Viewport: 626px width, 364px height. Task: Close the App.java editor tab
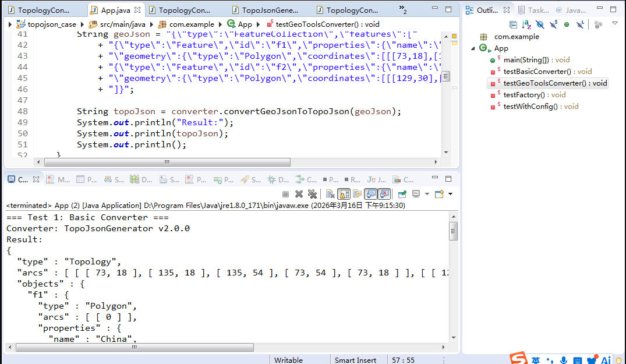pos(137,10)
